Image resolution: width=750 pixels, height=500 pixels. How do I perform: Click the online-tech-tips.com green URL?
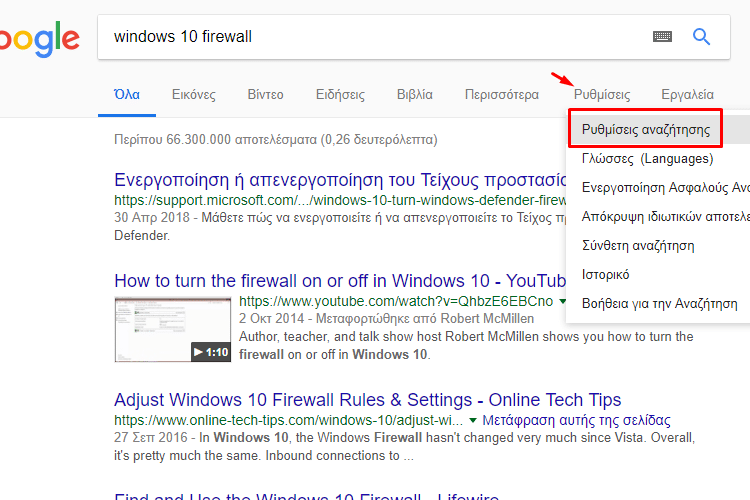pyautogui.click(x=288, y=420)
